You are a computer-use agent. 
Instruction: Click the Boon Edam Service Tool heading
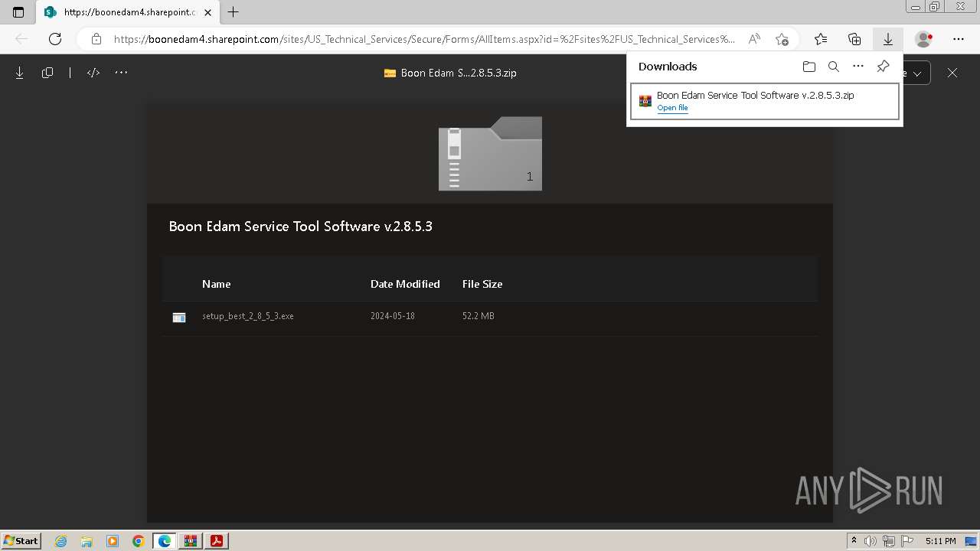tap(300, 227)
